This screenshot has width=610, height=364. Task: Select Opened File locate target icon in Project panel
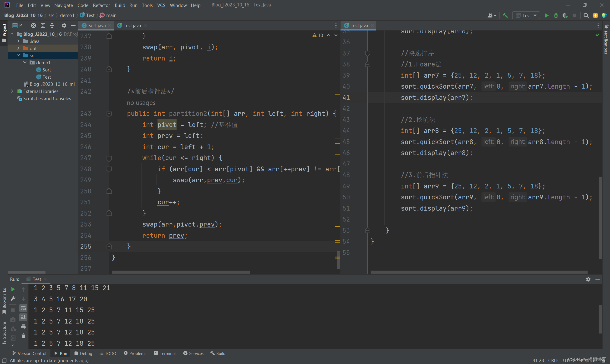(x=34, y=25)
